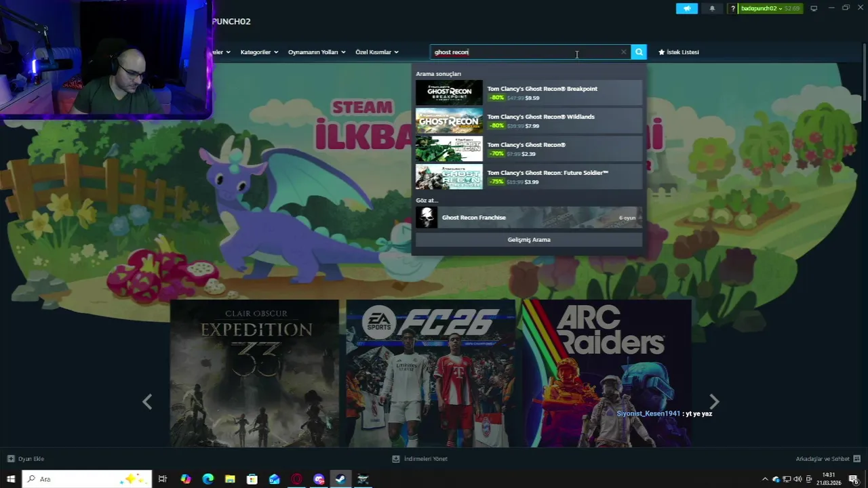Select Tom Clancy's Ghost Recon® result

[x=529, y=148]
